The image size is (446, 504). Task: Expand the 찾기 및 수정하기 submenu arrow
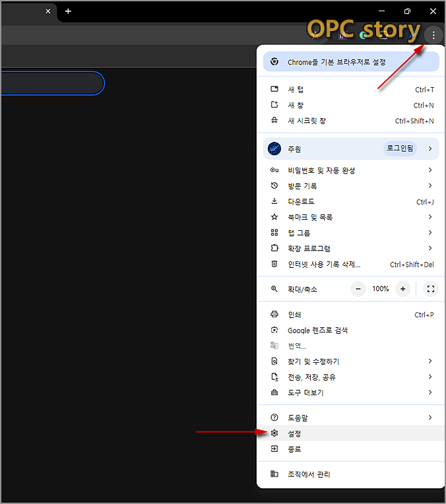tap(430, 362)
